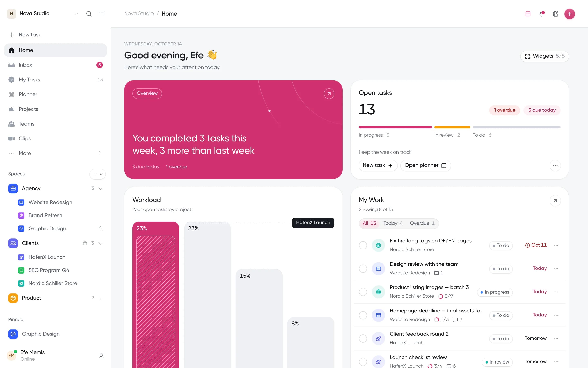
Task: Check off Product listing images batch 3
Action: (363, 292)
